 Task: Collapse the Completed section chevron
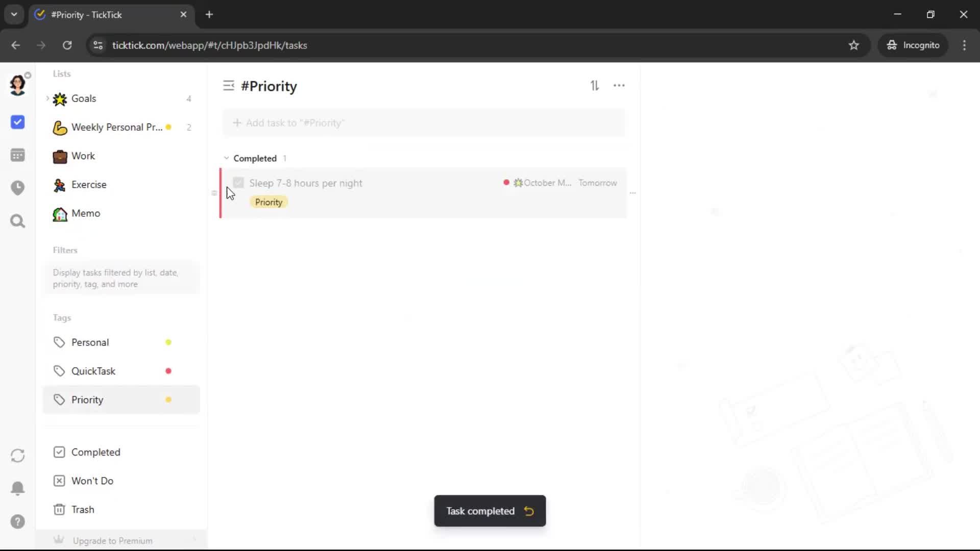point(227,158)
